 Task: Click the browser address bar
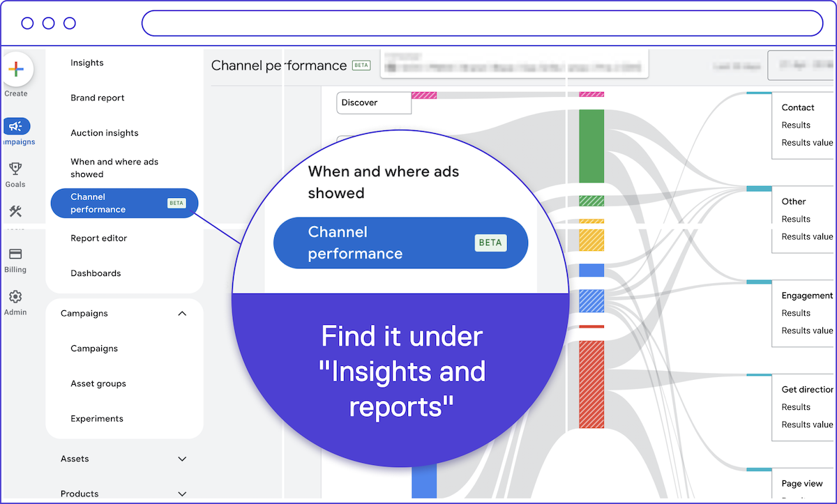[x=481, y=23]
